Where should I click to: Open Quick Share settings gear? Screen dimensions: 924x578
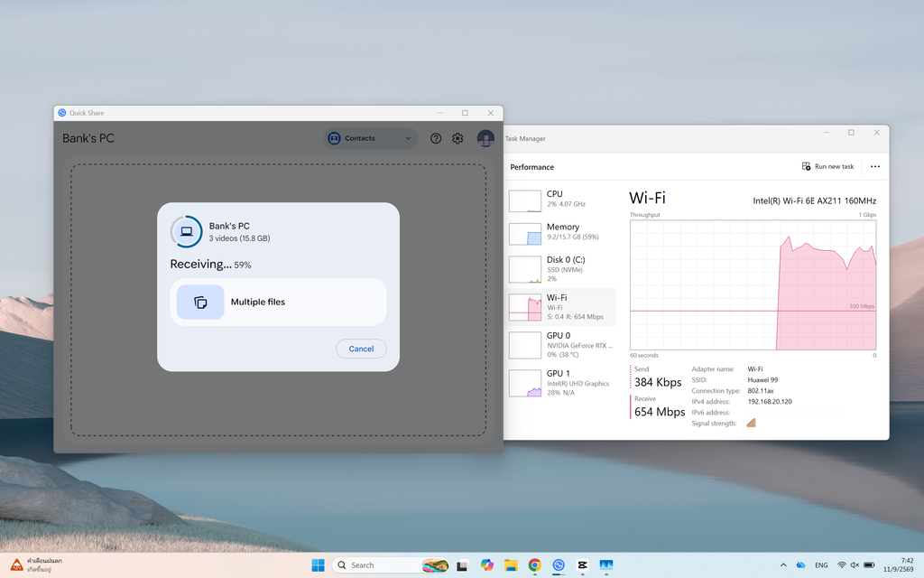(457, 138)
